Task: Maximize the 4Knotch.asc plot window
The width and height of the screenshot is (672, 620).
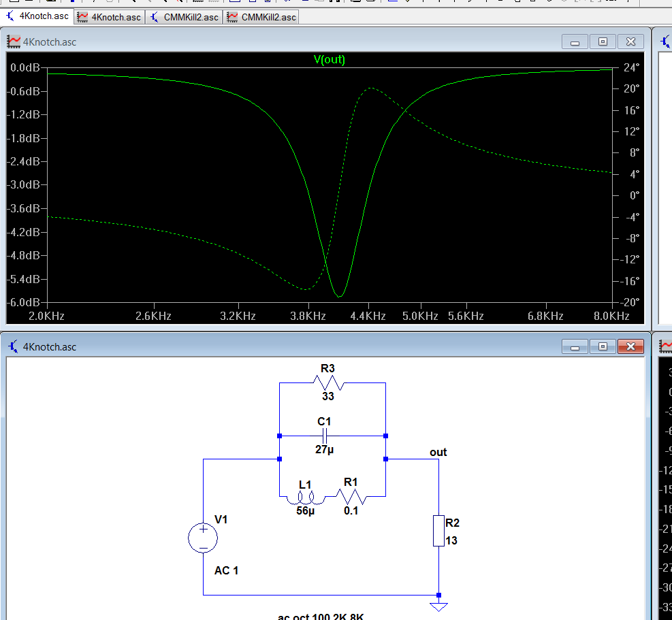Action: [x=603, y=42]
